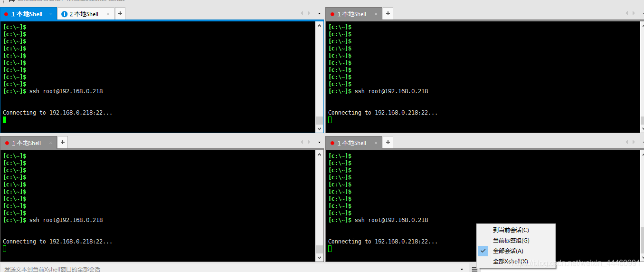This screenshot has height=272, width=644.
Task: Choose '当前标签组(G)' from the popup menu
Action: 516,241
